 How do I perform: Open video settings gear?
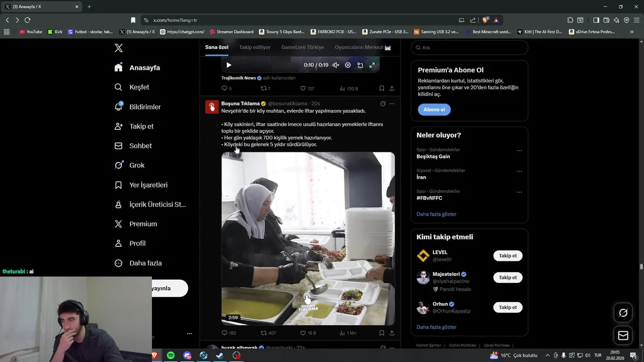(x=348, y=65)
